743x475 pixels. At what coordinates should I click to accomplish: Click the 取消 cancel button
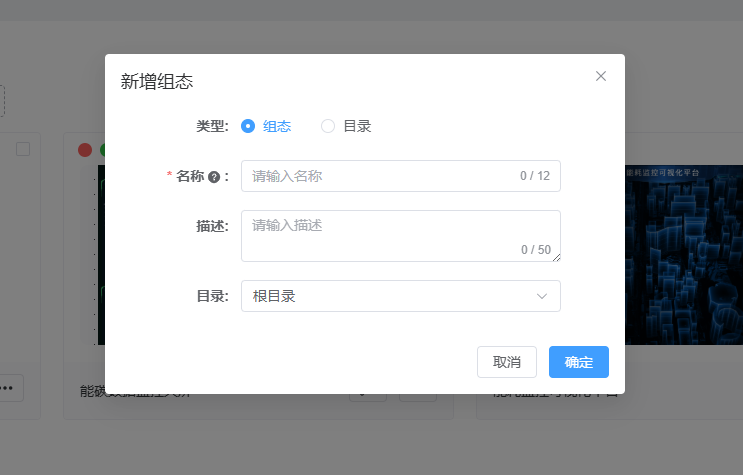coord(507,362)
